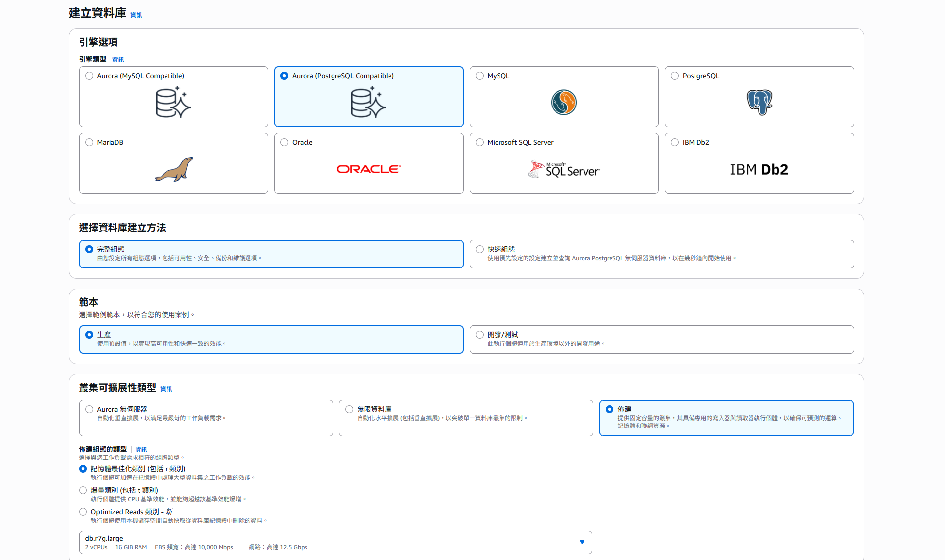The image size is (945, 560).
Task: Select 快速組態 creation method
Action: pos(662,254)
